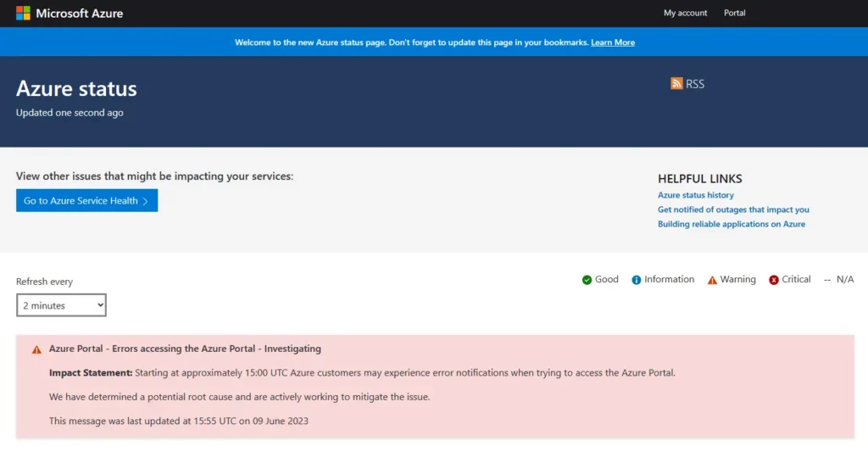
Task: Click the blue Information status icon
Action: (636, 280)
